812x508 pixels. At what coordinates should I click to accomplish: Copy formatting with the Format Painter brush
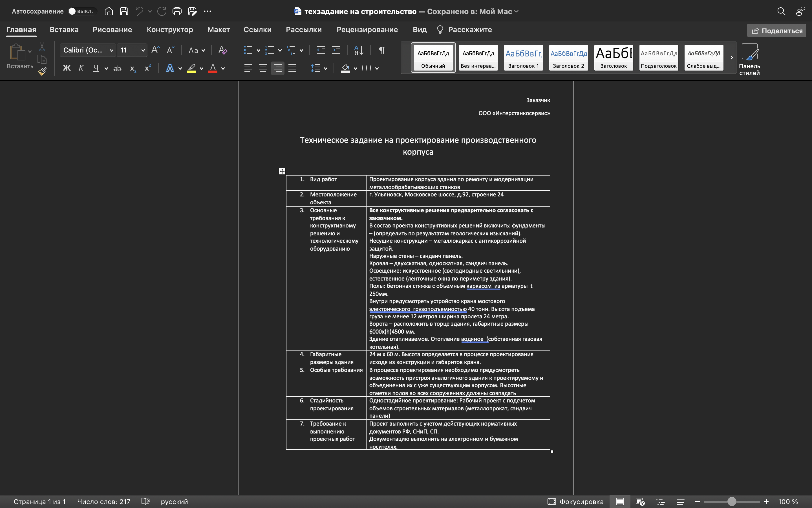(42, 71)
